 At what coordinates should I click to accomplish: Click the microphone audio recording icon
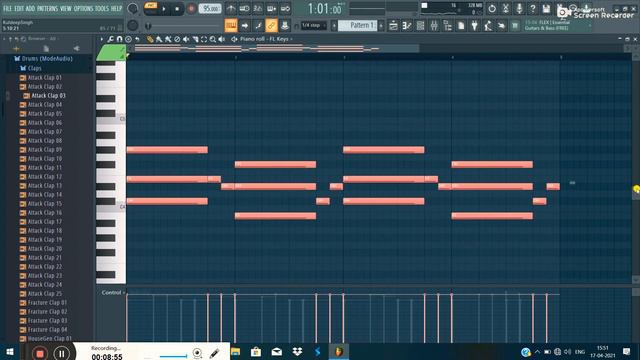tap(519, 8)
